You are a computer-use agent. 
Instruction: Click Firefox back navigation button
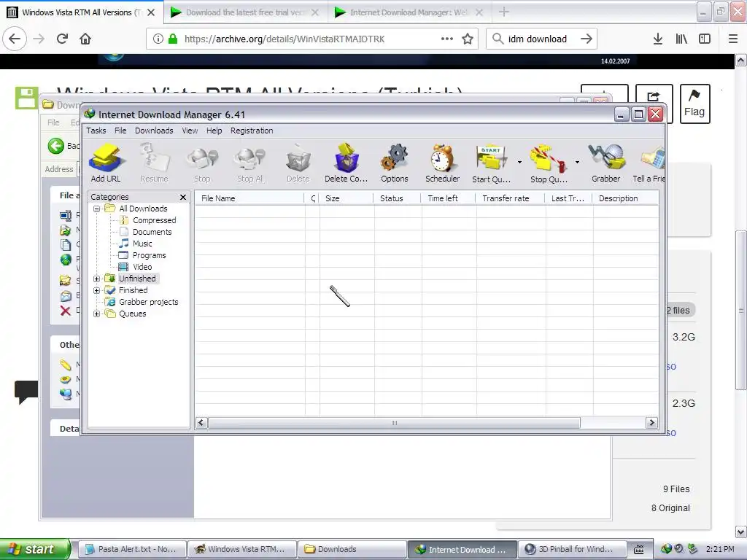point(15,39)
